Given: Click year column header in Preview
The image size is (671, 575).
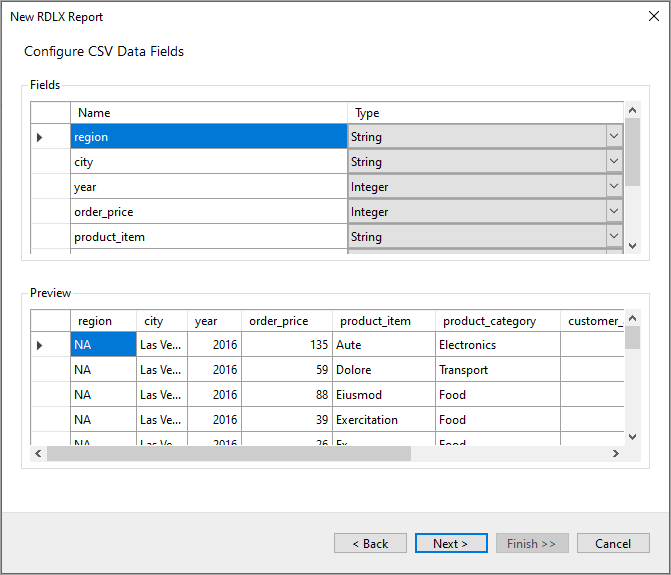Looking at the screenshot, I should (x=214, y=321).
